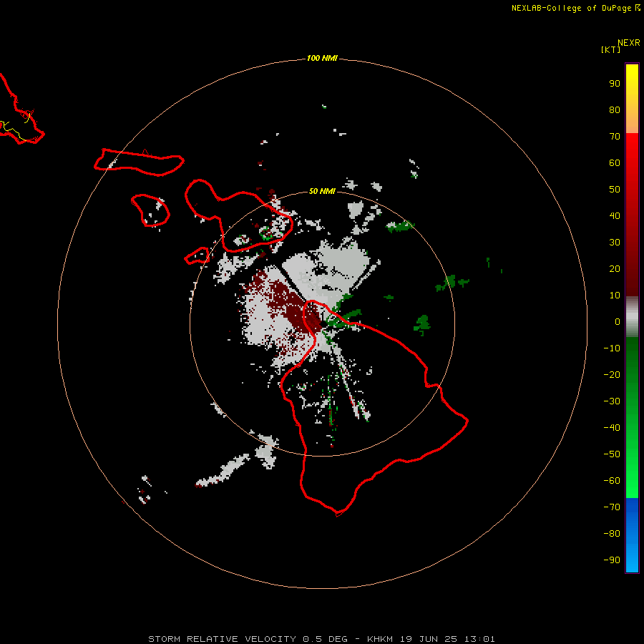Click the 0 value on velocity scale
This screenshot has width=644, height=644.
click(x=618, y=321)
